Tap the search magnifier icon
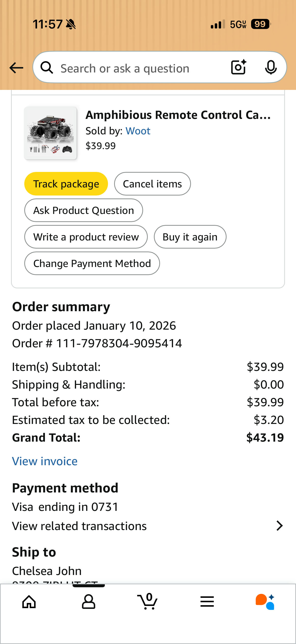 47,68
